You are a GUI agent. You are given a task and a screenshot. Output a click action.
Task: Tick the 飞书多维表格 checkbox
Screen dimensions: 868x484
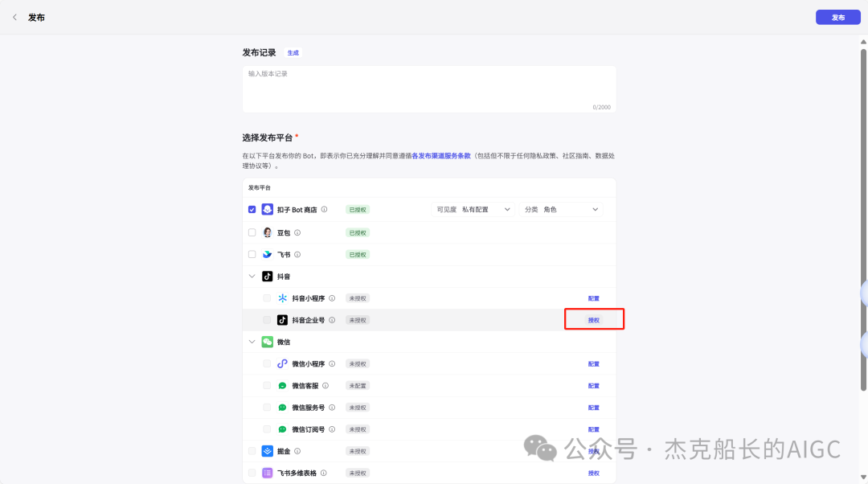pos(252,473)
